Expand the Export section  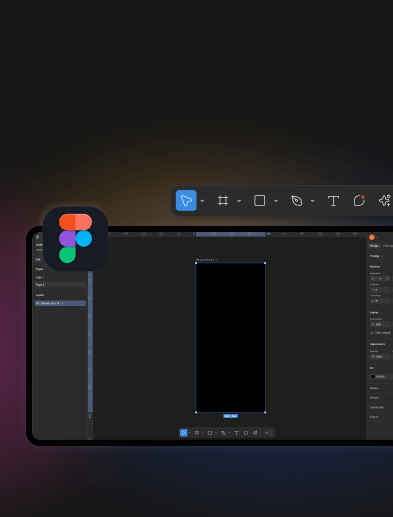pyautogui.click(x=374, y=417)
